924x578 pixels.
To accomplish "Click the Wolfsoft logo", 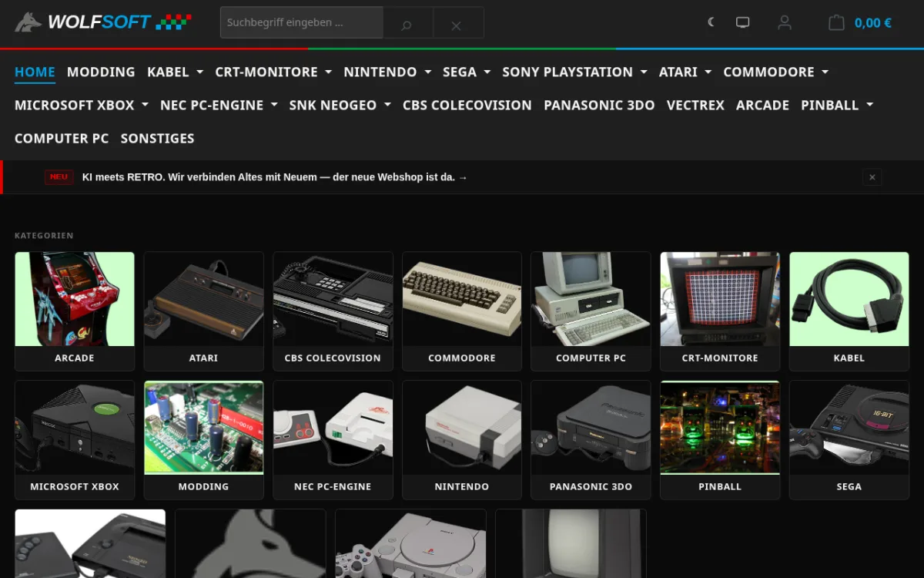I will pyautogui.click(x=103, y=22).
